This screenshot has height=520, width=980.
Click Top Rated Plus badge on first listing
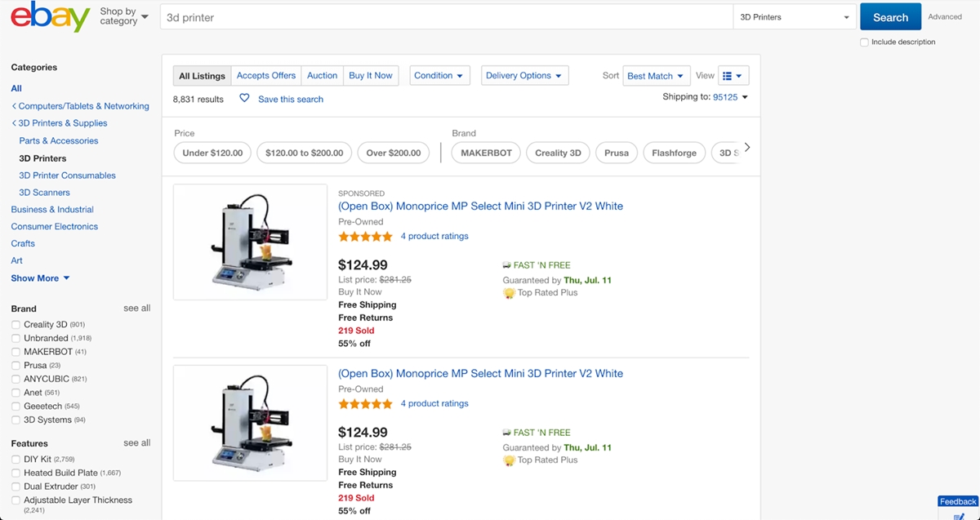coord(509,293)
